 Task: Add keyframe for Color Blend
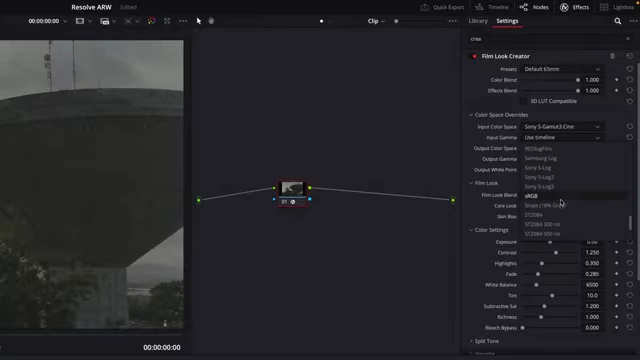click(x=616, y=80)
